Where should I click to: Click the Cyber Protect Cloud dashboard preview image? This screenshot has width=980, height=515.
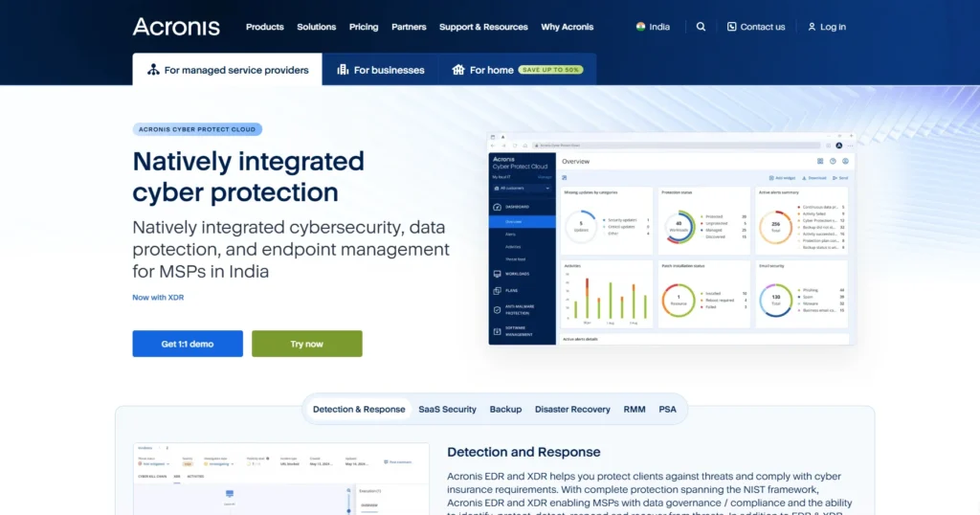[x=668, y=238]
